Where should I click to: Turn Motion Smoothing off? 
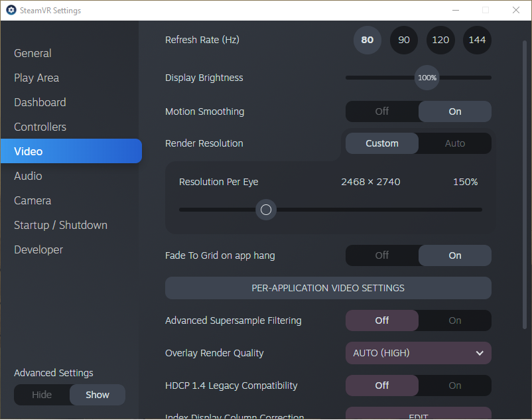tap(382, 111)
